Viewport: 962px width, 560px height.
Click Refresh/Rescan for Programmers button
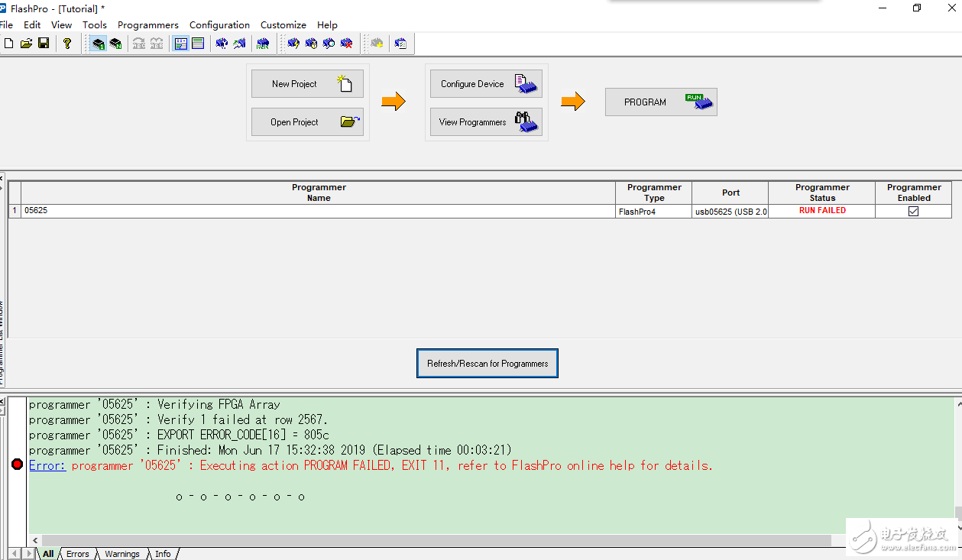coord(487,364)
